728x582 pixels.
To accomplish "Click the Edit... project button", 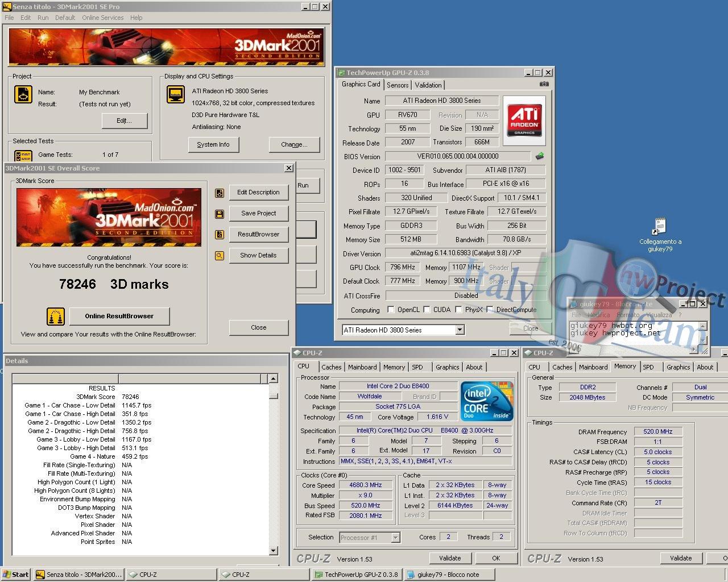I will [125, 121].
